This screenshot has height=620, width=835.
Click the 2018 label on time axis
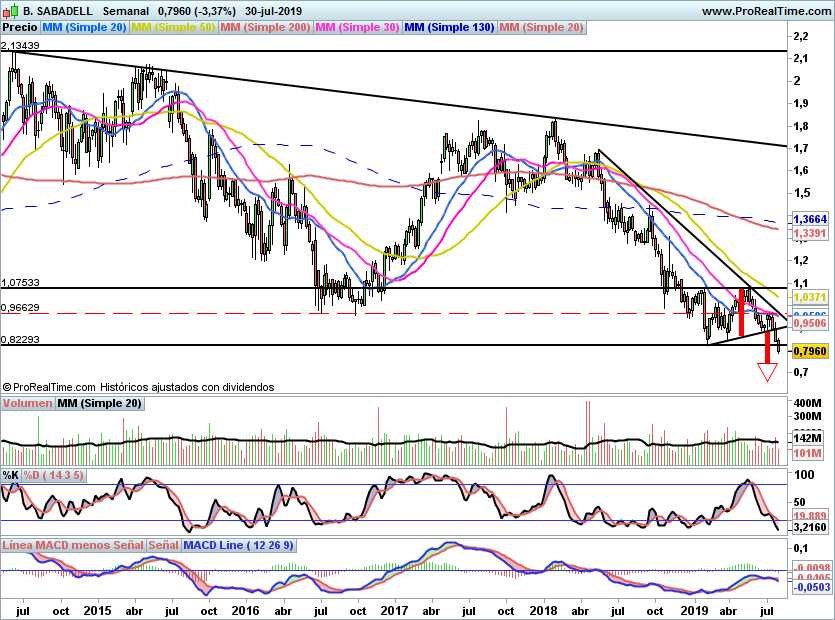[543, 610]
